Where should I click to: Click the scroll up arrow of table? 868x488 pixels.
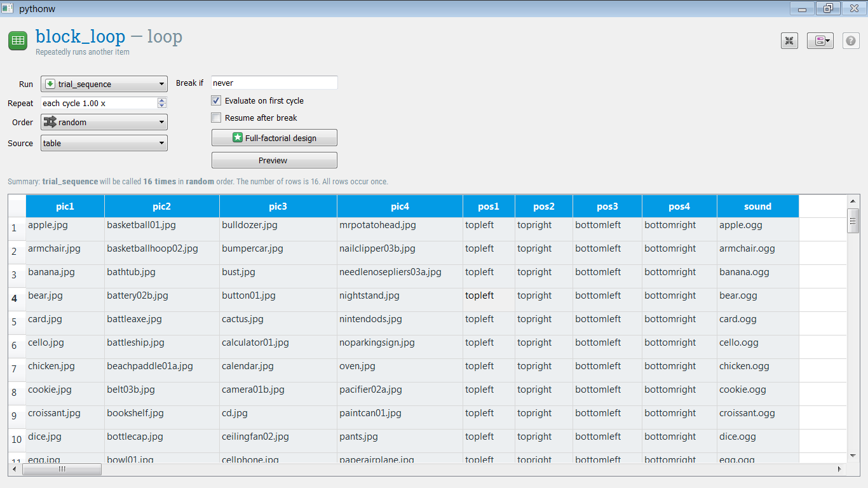[x=853, y=201]
